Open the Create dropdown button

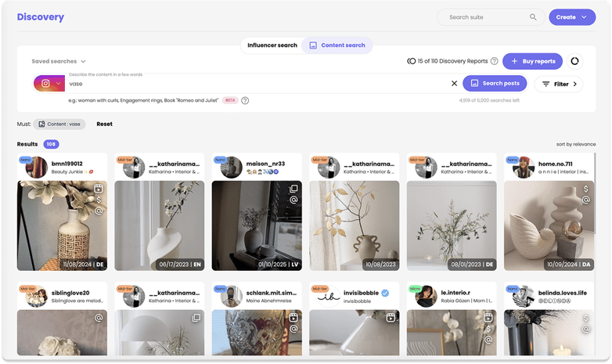pyautogui.click(x=572, y=17)
